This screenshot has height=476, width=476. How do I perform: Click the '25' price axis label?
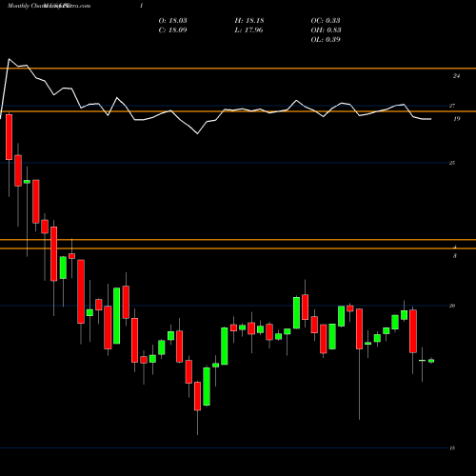coord(452,163)
